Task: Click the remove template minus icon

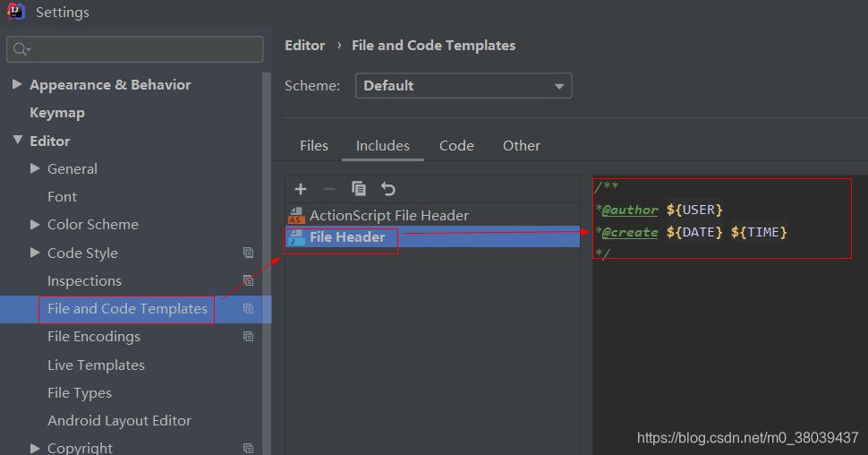Action: click(329, 189)
